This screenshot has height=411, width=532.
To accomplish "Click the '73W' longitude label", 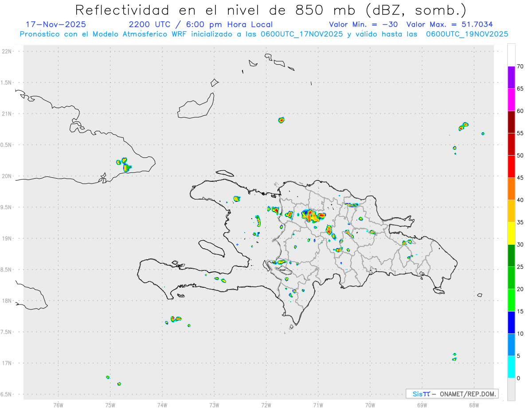I will tap(214, 405).
